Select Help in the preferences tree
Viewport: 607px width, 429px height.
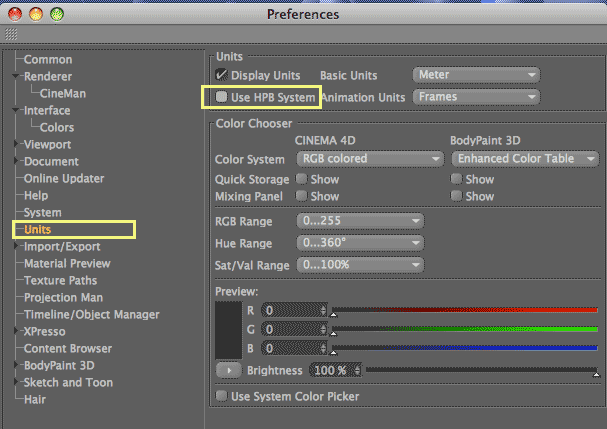pos(36,196)
